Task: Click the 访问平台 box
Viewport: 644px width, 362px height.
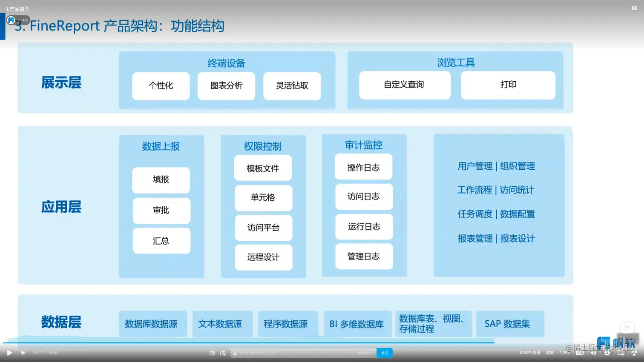Action: tap(263, 228)
